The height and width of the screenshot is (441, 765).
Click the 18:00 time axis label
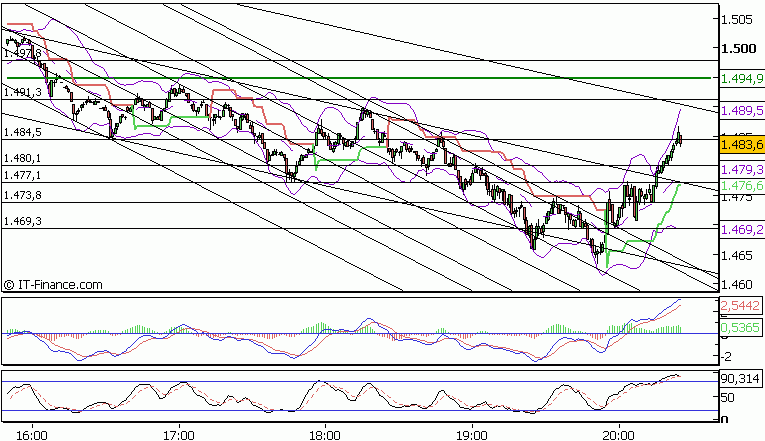[x=325, y=435]
